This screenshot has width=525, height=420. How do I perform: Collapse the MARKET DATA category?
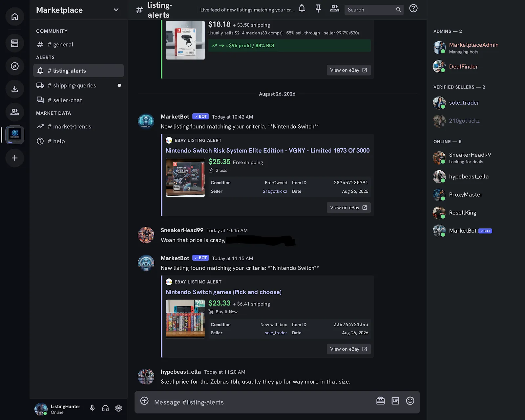[x=53, y=113]
